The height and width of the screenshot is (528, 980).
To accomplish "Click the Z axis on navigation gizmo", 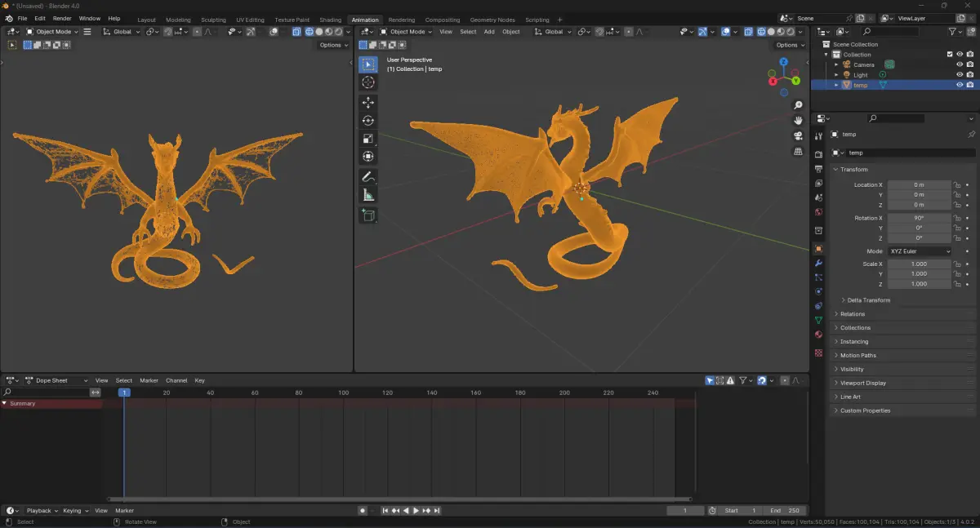I will click(x=783, y=61).
